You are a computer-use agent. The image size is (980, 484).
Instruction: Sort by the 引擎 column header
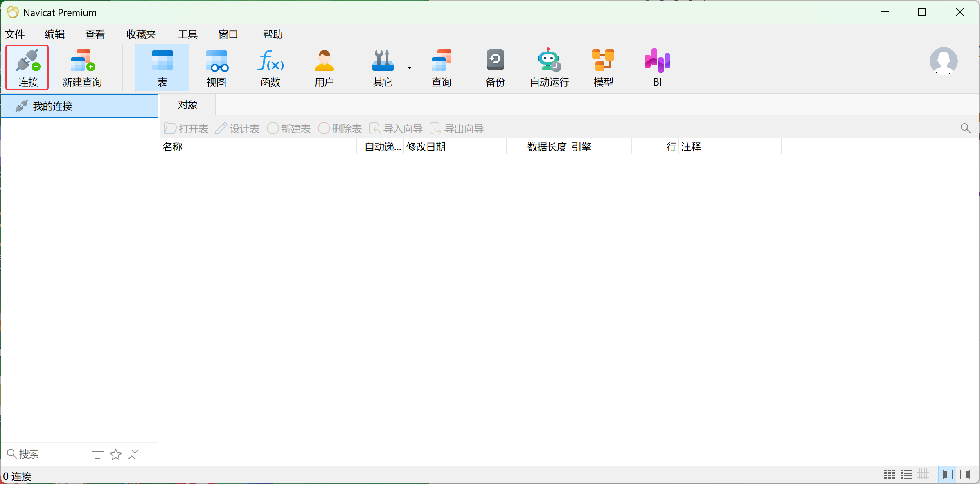point(600,147)
